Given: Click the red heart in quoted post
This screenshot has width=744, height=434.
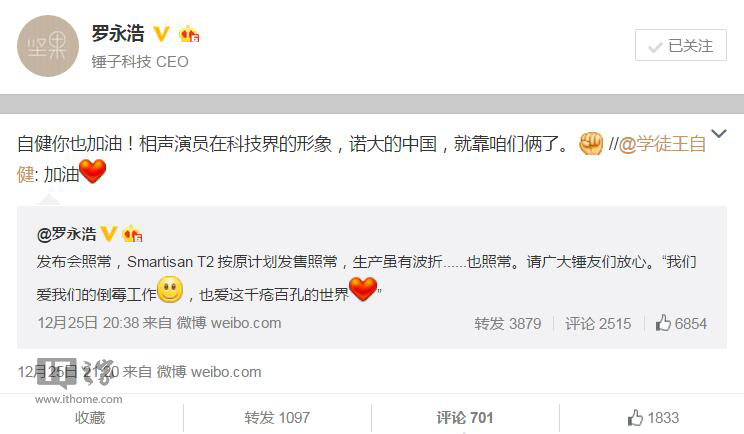Looking at the screenshot, I should point(363,289).
